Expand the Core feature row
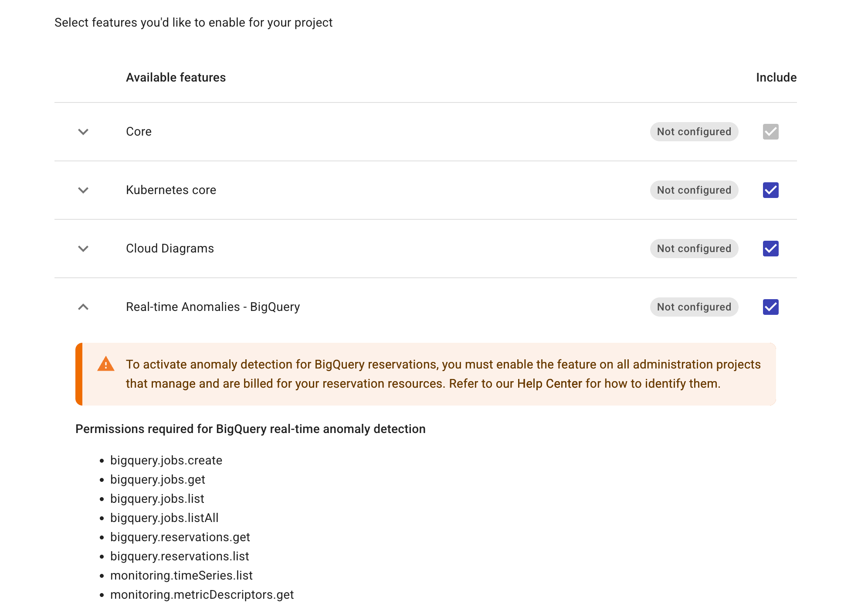 click(x=83, y=132)
